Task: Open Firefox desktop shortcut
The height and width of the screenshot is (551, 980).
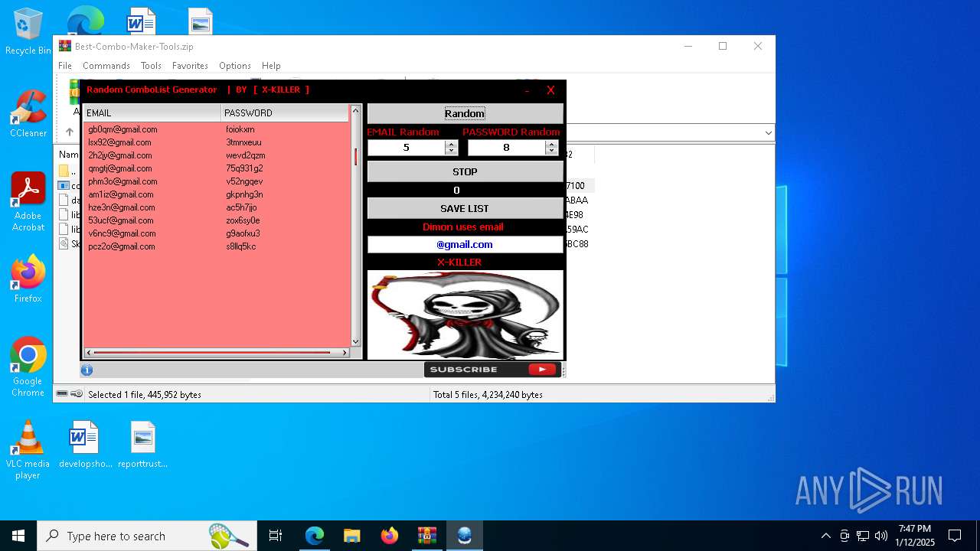Action: (28, 279)
